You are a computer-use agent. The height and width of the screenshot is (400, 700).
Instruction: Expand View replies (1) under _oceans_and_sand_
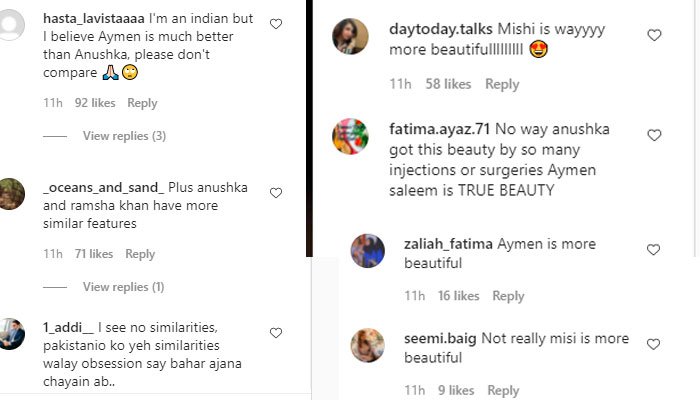pos(124,287)
